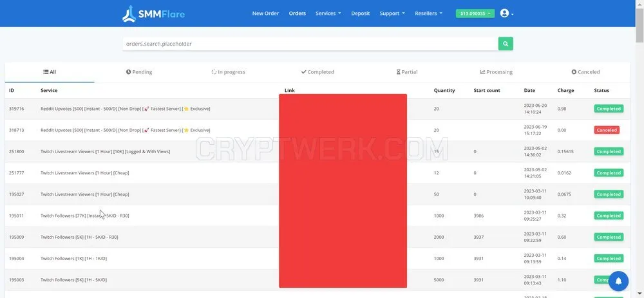The width and height of the screenshot is (644, 298).
Task: Open the user account avatar menu
Action: coord(507,13)
